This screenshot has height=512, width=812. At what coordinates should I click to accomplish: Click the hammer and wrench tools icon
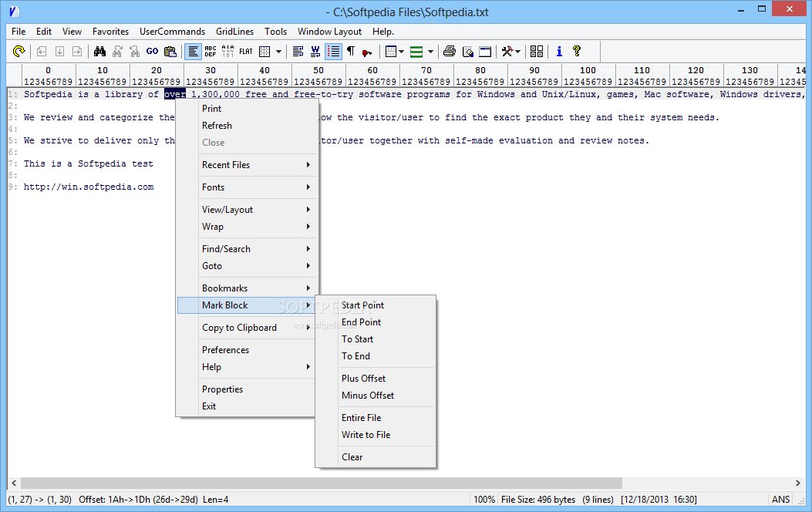507,51
